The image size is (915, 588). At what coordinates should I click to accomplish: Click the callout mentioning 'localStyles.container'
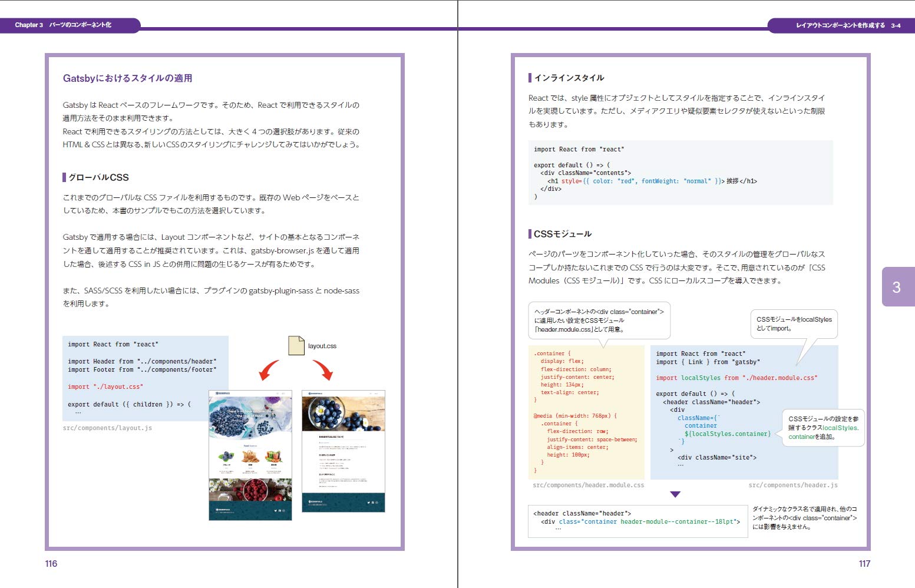(823, 428)
